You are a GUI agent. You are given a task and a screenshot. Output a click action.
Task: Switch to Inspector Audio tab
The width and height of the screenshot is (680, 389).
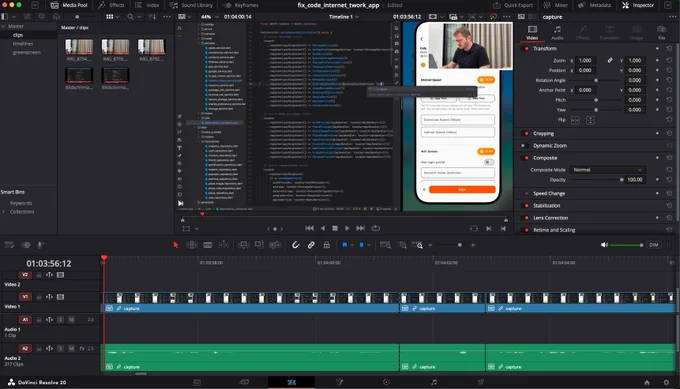coord(557,33)
